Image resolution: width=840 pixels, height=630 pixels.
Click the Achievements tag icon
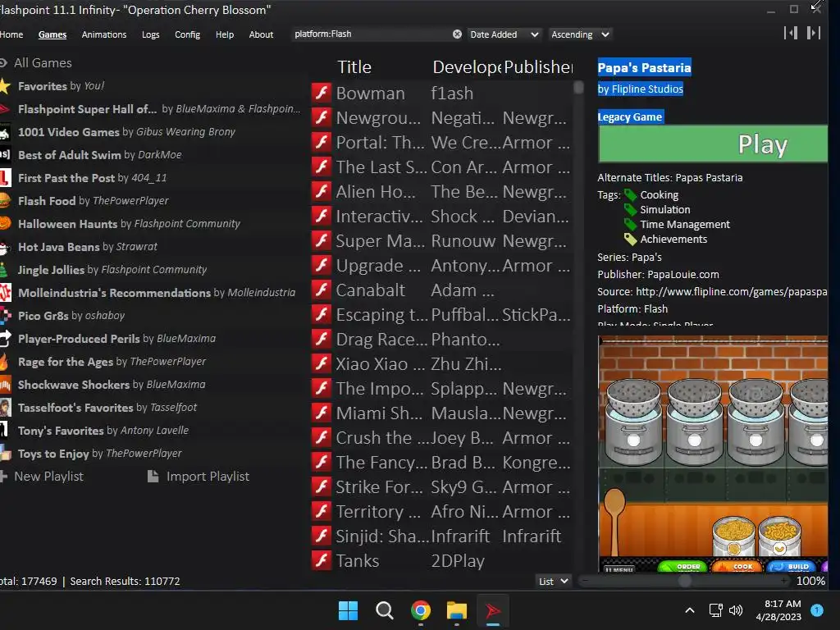631,240
